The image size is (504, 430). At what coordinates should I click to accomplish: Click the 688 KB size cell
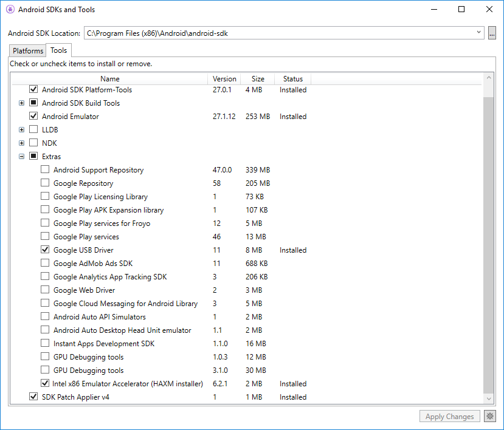(x=257, y=264)
